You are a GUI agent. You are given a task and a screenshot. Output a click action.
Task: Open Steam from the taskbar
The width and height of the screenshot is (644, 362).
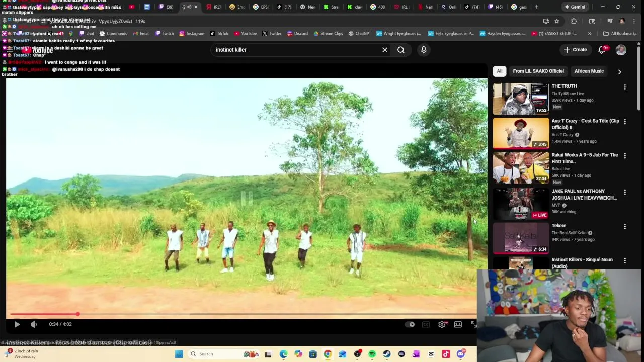point(387,354)
